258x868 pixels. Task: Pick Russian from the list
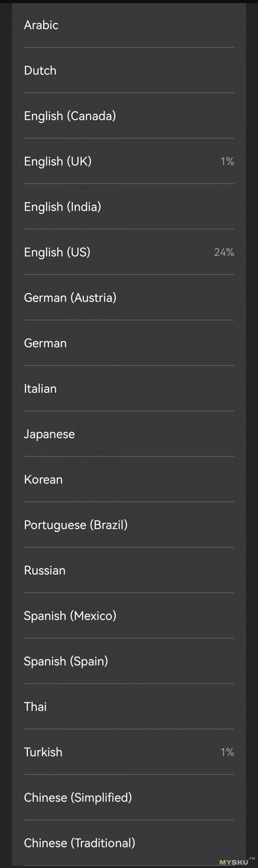click(129, 570)
